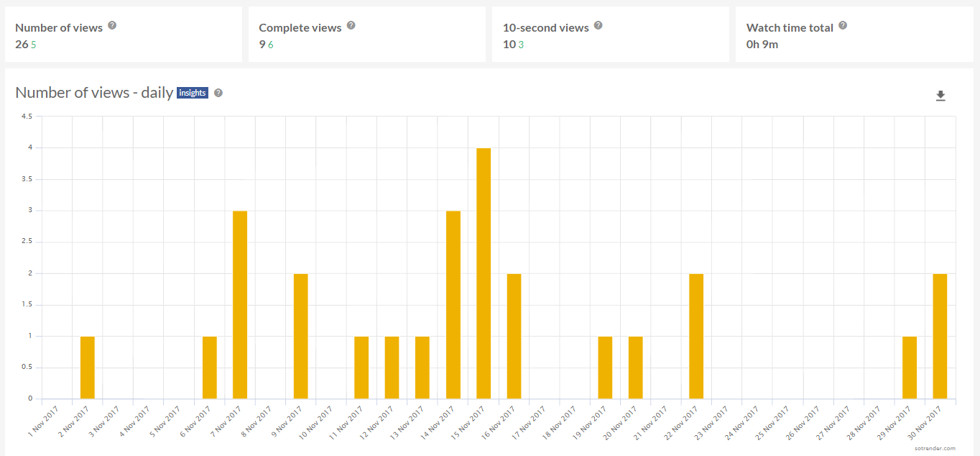Click the 14 Nov 2017 bar
This screenshot has width=980, height=456.
tap(453, 304)
